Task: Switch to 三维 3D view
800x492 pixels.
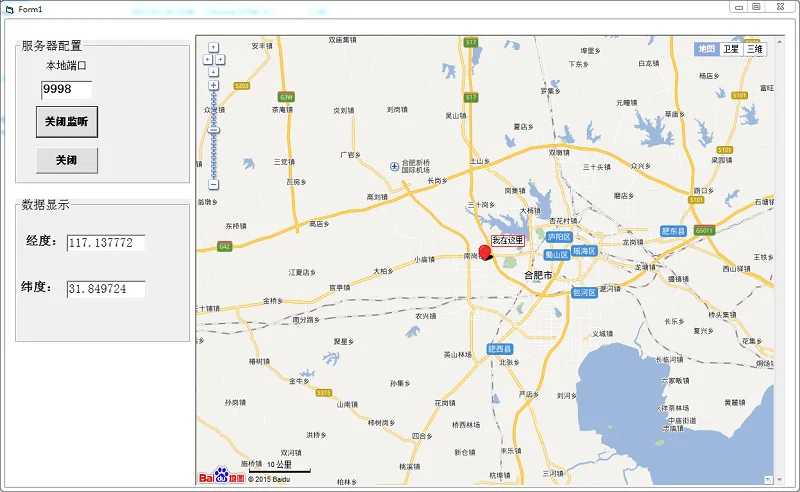Action: click(x=755, y=49)
